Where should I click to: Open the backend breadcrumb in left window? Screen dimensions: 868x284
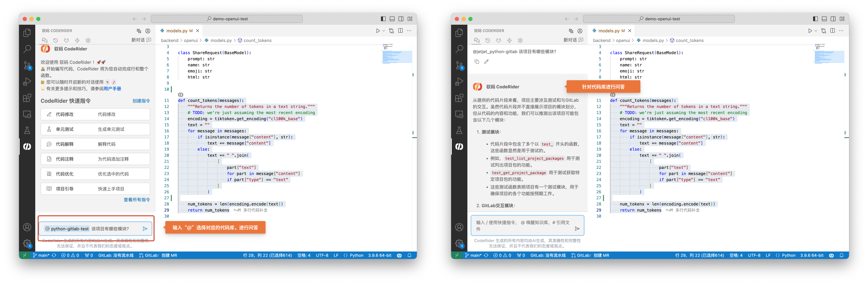coord(169,41)
